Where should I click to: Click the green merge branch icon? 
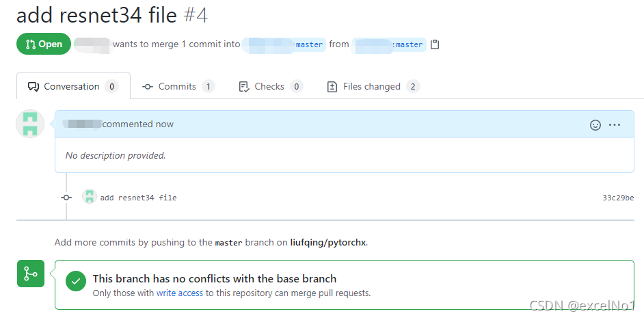click(30, 274)
